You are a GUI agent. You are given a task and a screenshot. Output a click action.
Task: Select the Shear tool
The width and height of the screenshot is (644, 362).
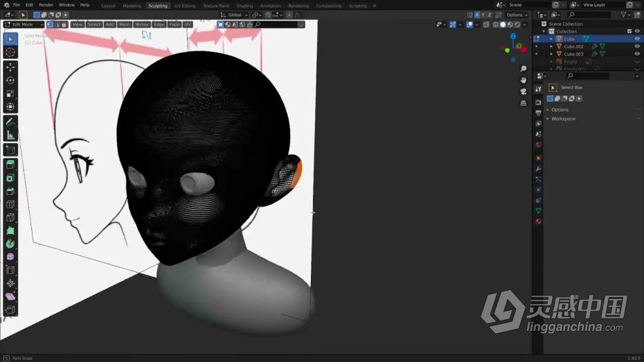pos(10,296)
